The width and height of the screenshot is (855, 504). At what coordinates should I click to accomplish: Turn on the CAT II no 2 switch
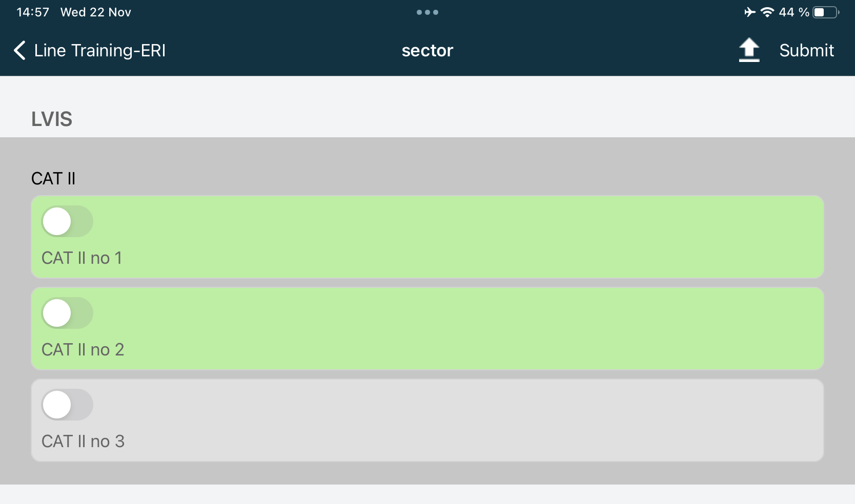[67, 313]
